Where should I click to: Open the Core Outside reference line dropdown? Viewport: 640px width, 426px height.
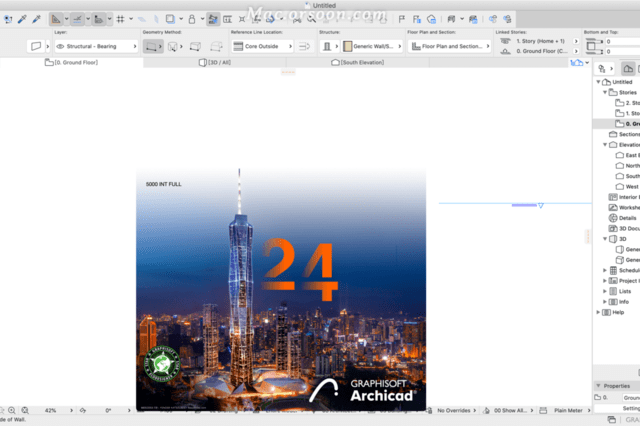pyautogui.click(x=262, y=46)
